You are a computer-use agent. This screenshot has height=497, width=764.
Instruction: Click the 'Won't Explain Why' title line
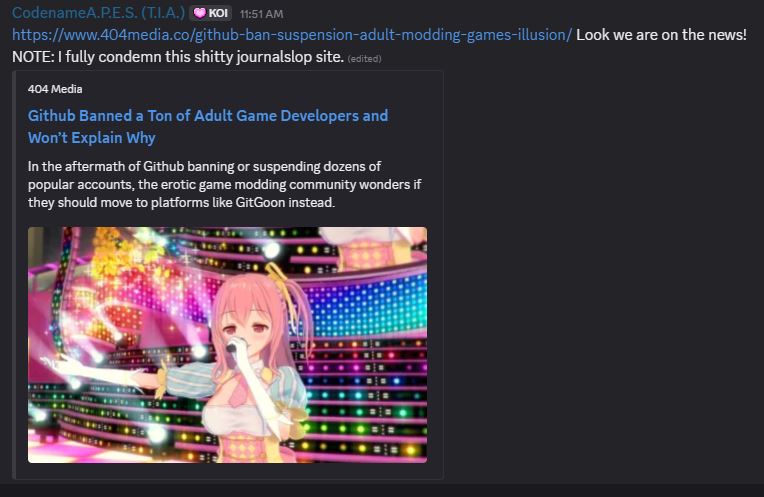click(x=92, y=138)
